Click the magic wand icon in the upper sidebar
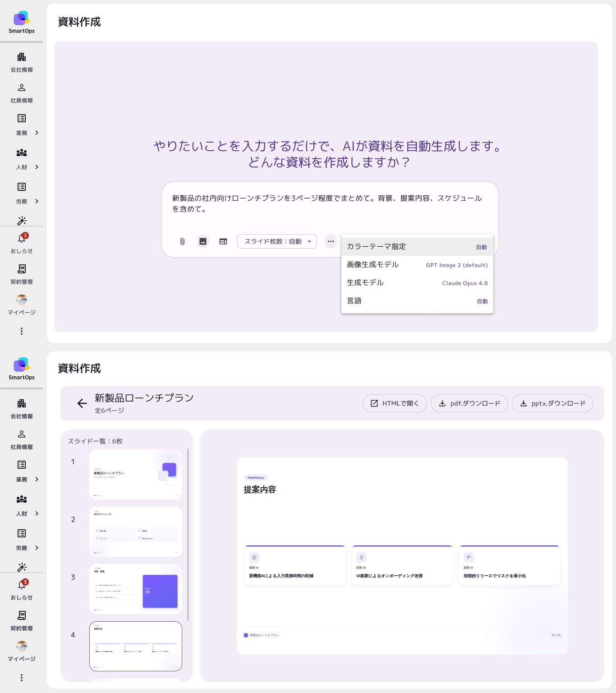The width and height of the screenshot is (616, 693). [22, 221]
